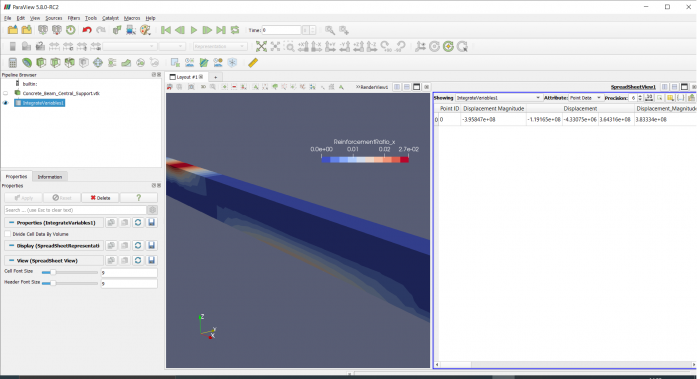The width and height of the screenshot is (700, 379).
Task: Show Concrete_Beam_Central_Support.vtk in the view
Action: 6,93
